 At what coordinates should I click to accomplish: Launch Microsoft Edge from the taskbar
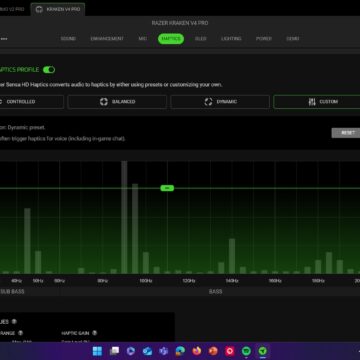tap(180, 351)
